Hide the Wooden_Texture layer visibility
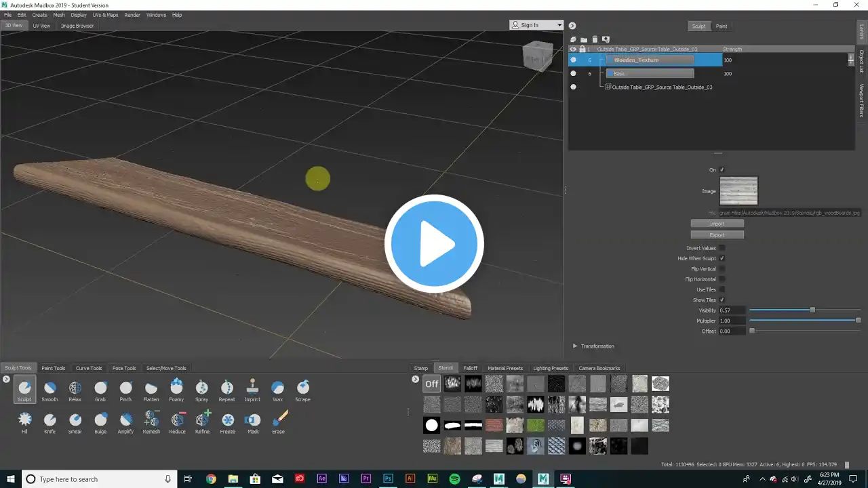 point(573,60)
